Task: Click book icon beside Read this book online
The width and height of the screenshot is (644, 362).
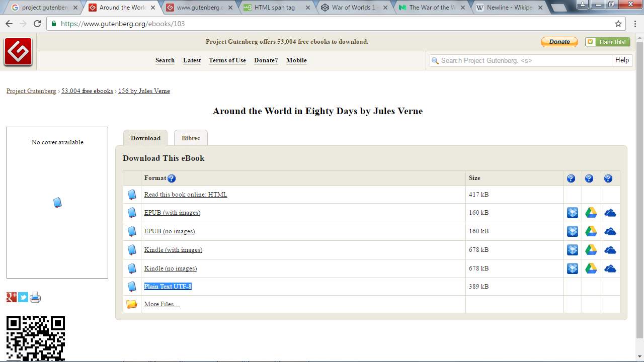Action: [x=132, y=195]
